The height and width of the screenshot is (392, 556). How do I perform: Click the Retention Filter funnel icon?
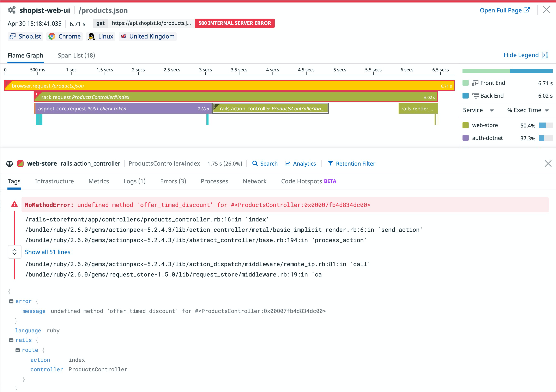point(331,164)
